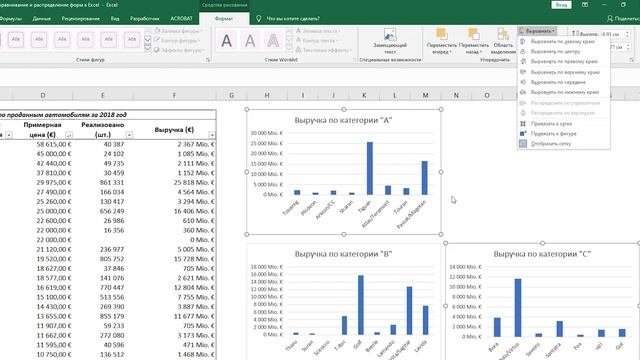Select column N header

point(456,95)
